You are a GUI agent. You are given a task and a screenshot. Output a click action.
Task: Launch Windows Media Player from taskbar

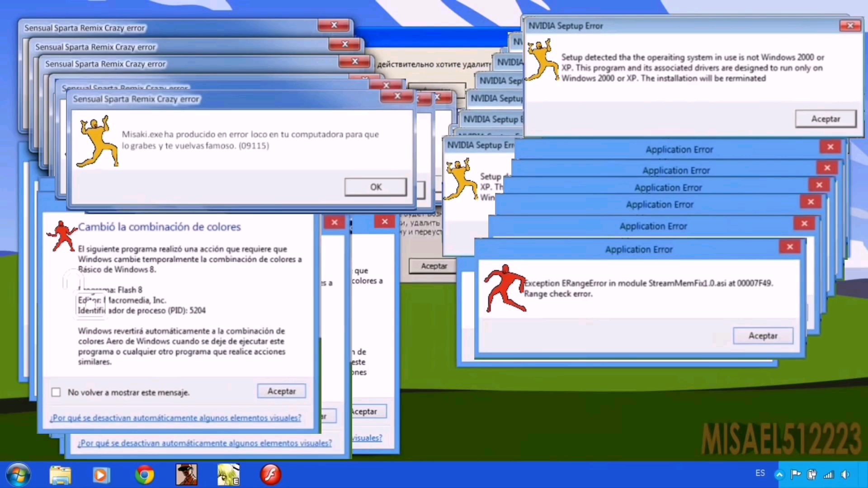coord(101,475)
